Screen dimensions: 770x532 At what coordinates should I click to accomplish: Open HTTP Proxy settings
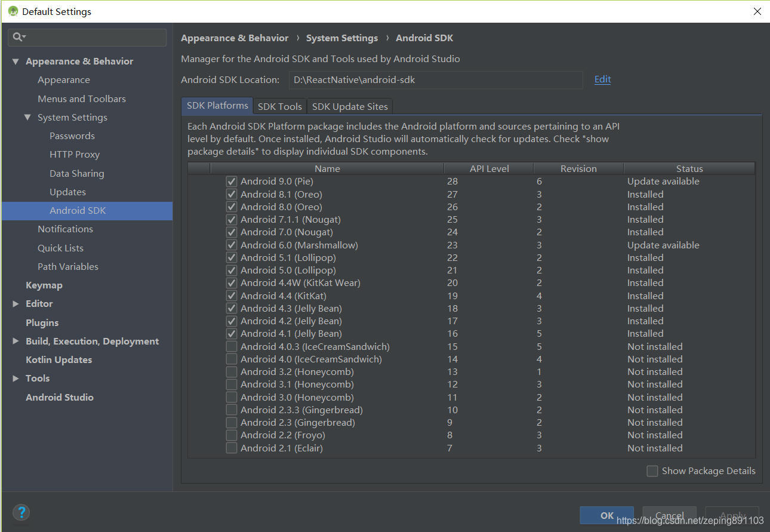pyautogui.click(x=75, y=155)
